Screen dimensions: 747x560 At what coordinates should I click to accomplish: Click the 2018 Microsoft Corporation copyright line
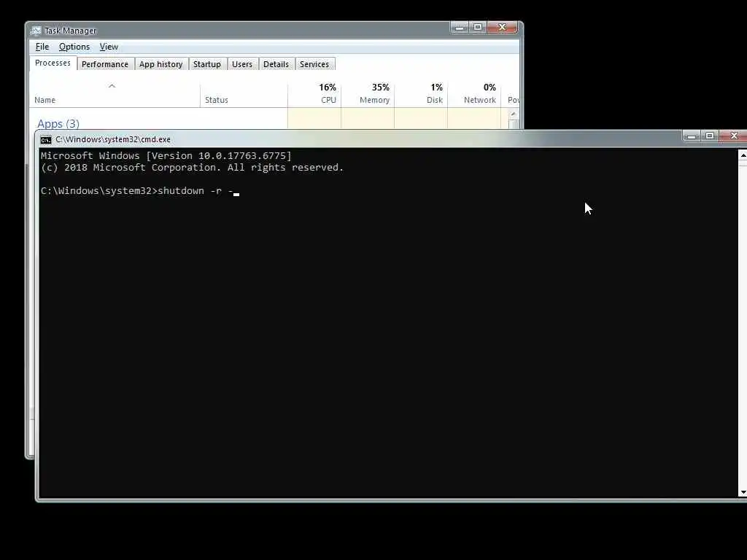point(192,168)
